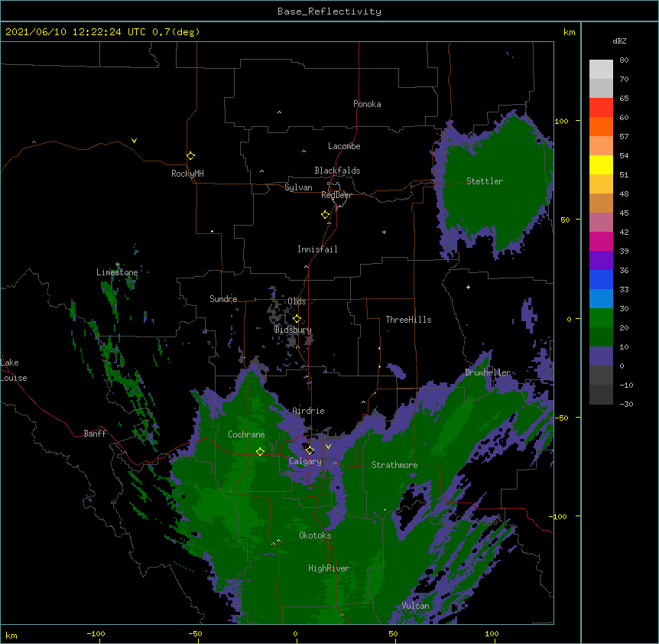
Task: Click the HighRiver town label
Action: click(329, 568)
